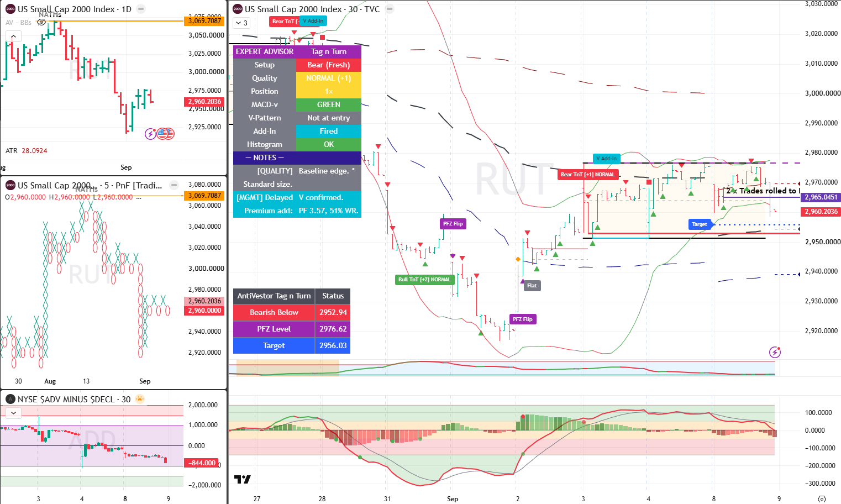
Task: Expand the legend in NYSE ADV MINUS DECL pane
Action: 13,412
